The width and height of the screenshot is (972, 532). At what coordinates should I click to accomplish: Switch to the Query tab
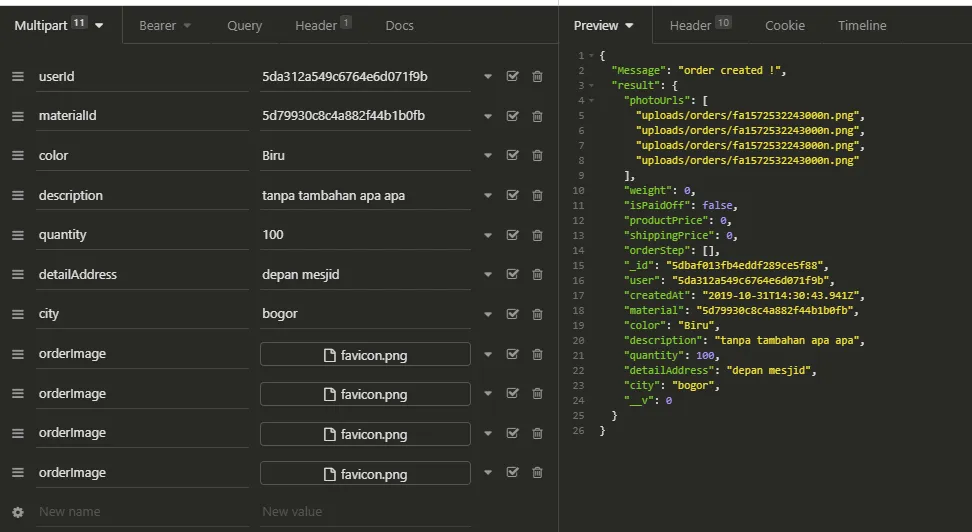click(244, 26)
